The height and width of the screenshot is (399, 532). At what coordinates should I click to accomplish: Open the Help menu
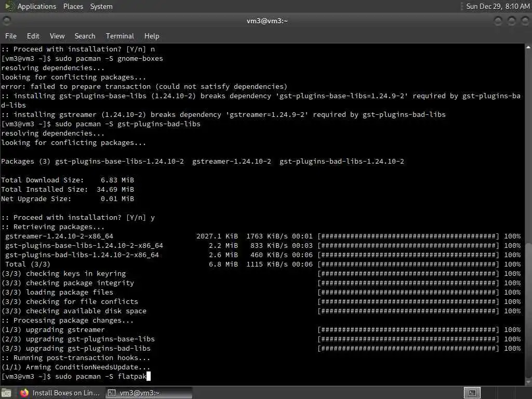click(x=152, y=36)
